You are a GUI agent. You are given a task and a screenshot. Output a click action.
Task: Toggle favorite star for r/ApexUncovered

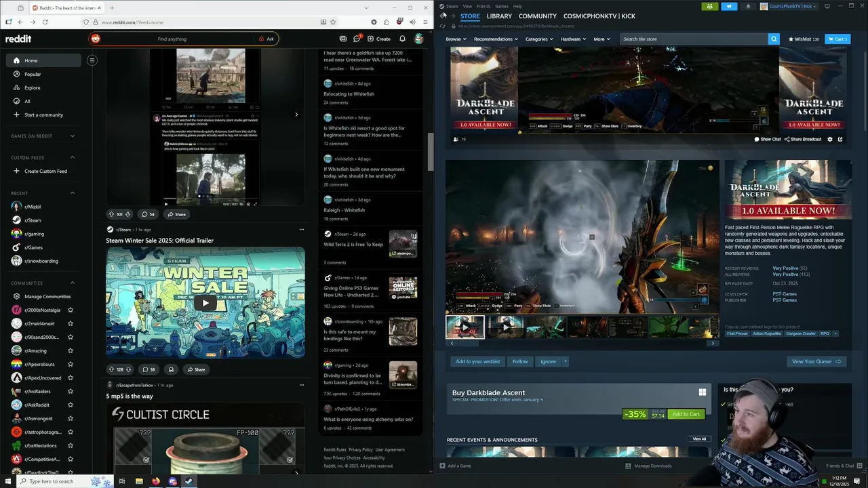[71, 378]
